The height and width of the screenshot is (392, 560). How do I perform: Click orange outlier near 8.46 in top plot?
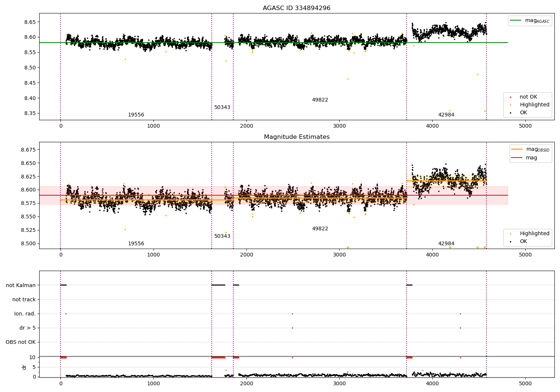tap(348, 79)
